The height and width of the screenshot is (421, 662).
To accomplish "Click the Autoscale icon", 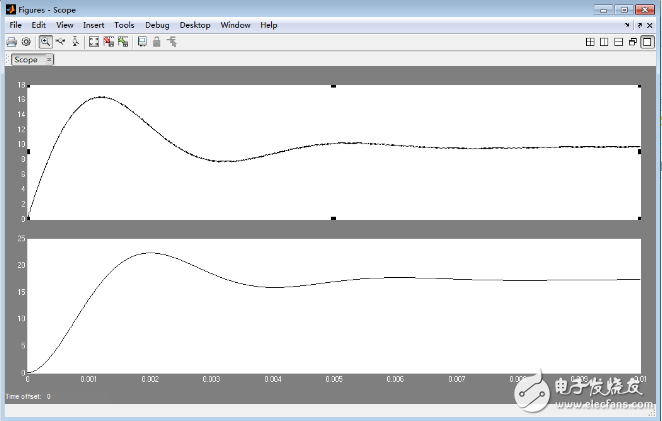I will (x=94, y=42).
